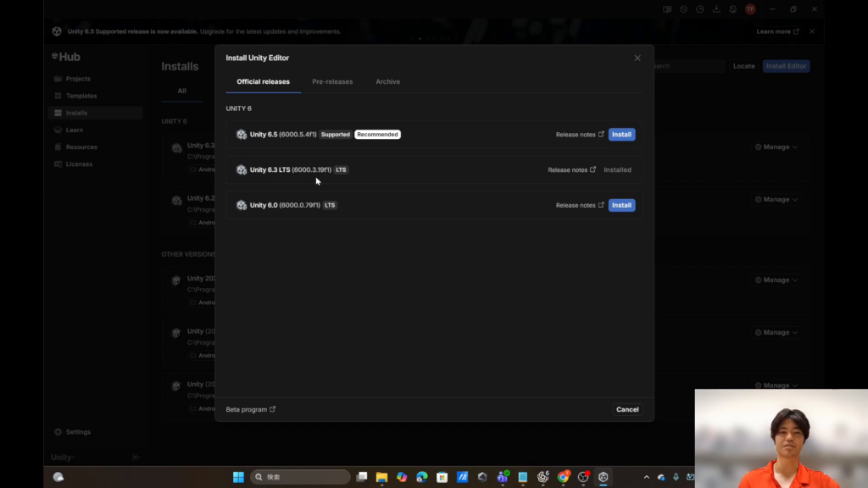Open the clock history icon in Hub header
868x488 pixels.
point(700,9)
